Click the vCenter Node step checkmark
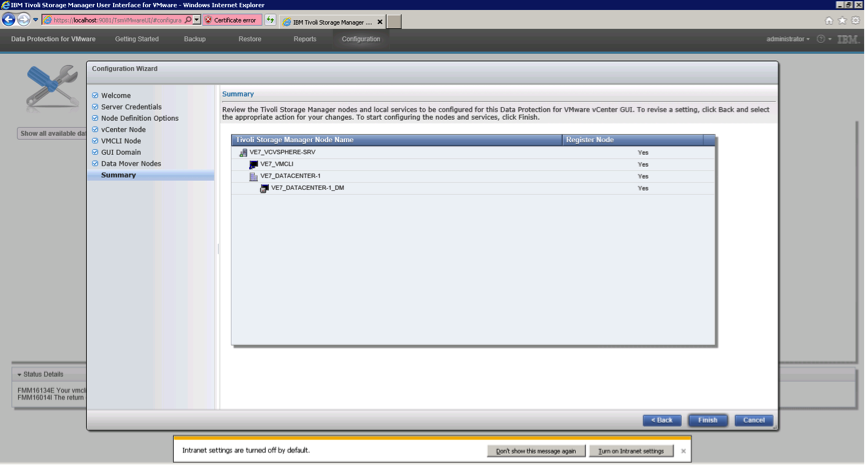 coord(95,130)
